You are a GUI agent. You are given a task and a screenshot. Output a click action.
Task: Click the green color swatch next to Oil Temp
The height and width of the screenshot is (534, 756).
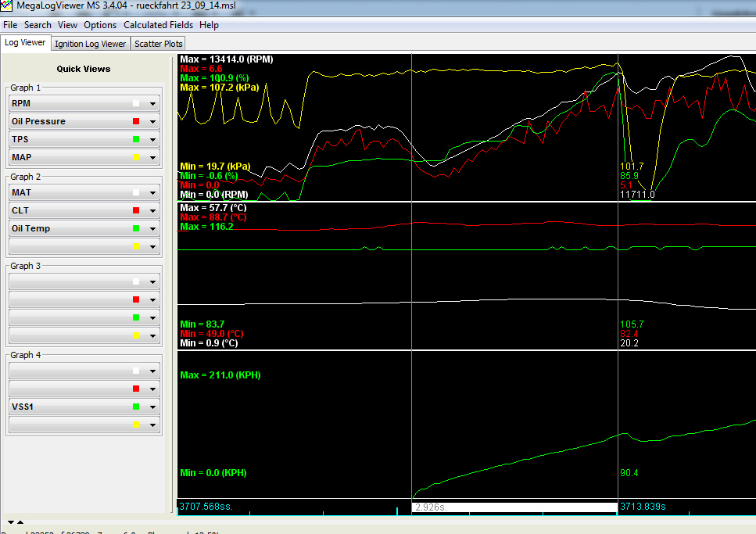[136, 228]
